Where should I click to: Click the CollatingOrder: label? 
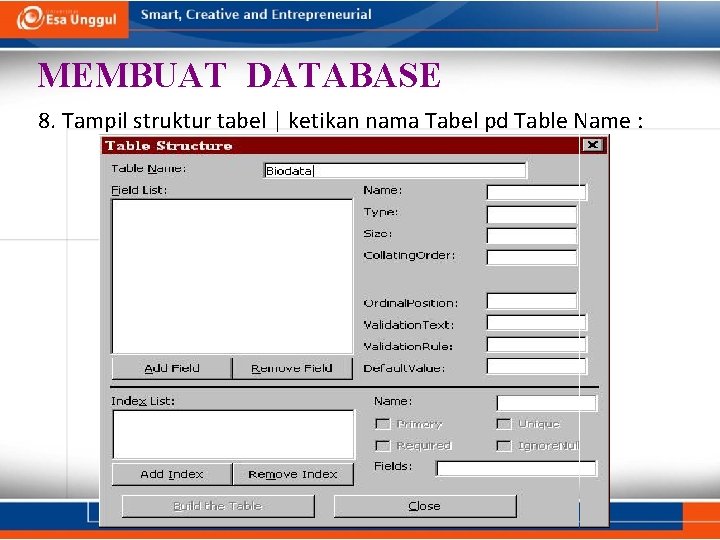pos(409,255)
